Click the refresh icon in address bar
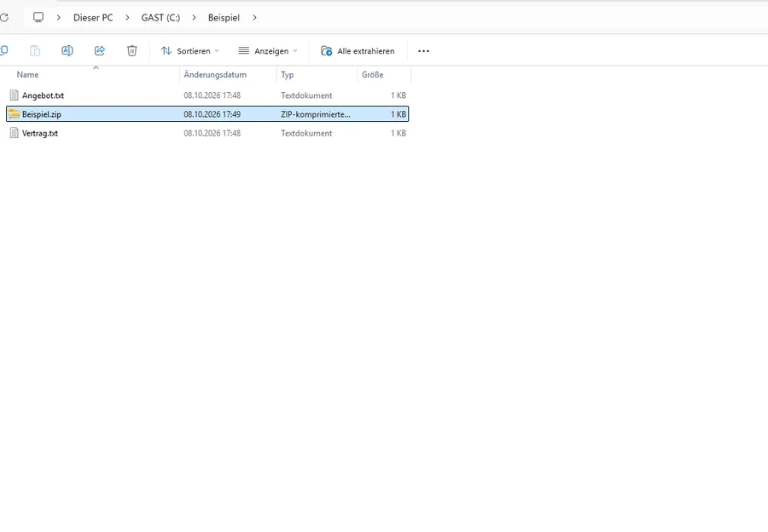The height and width of the screenshot is (532, 768). pyautogui.click(x=4, y=18)
